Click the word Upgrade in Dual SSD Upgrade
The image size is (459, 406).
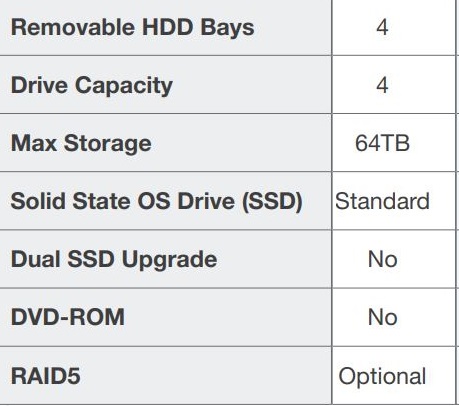tap(169, 260)
